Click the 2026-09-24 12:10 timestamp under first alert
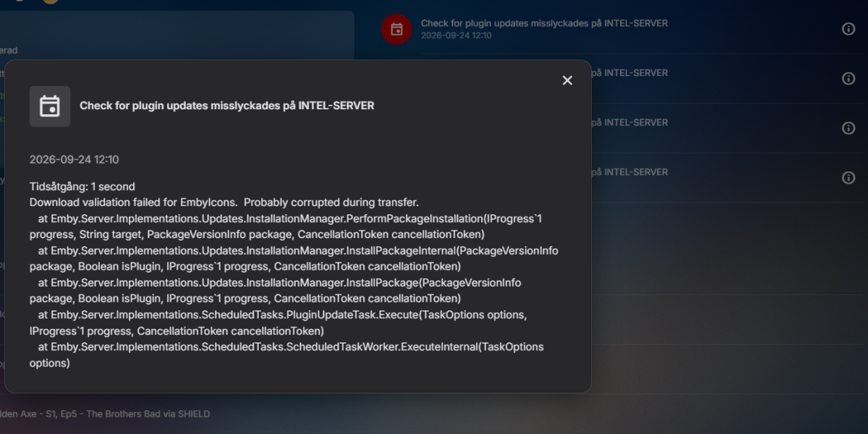 (x=456, y=35)
